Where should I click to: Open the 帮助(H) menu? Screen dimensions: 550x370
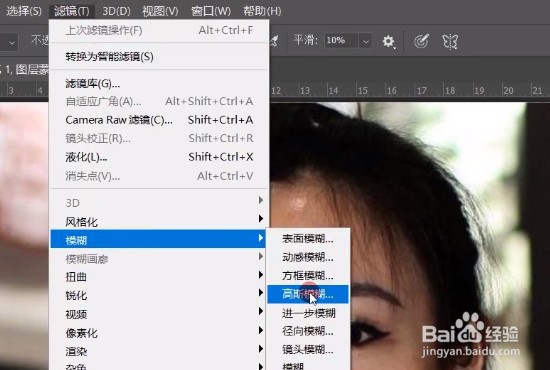point(262,11)
